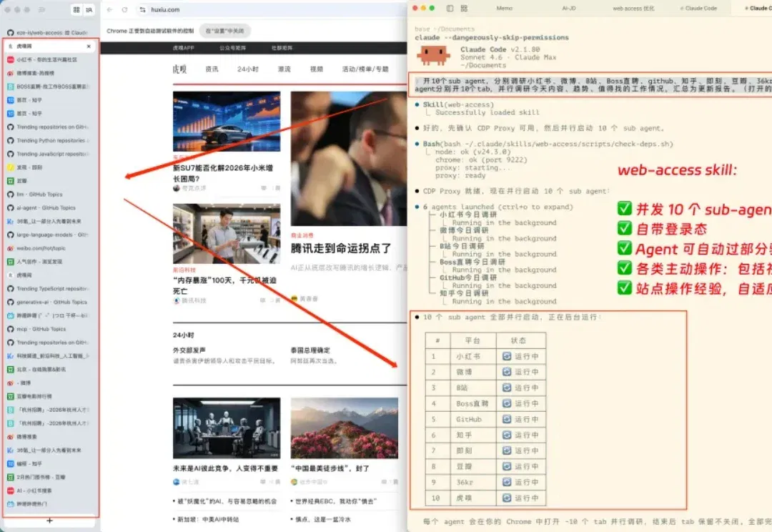Select 源流 in the Huxiu navigation
This screenshot has height=532, width=772.
pyautogui.click(x=284, y=69)
